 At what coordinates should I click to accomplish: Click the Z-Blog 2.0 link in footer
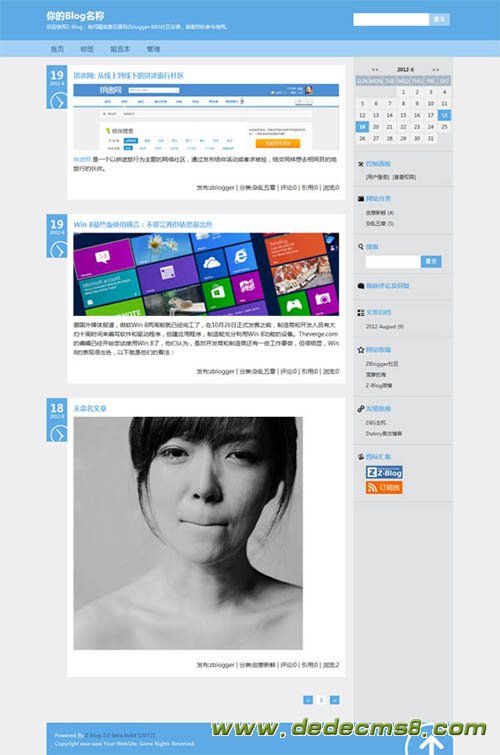coord(120,736)
